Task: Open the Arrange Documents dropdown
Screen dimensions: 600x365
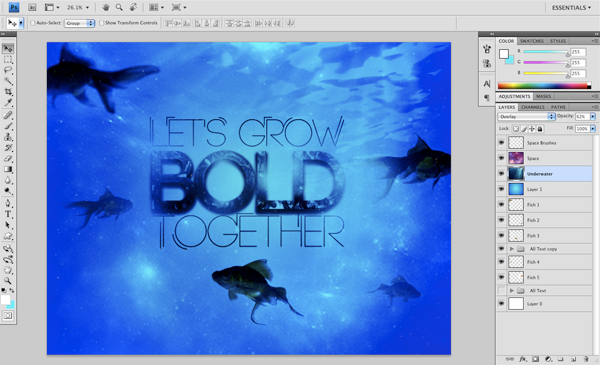Action: [157, 7]
